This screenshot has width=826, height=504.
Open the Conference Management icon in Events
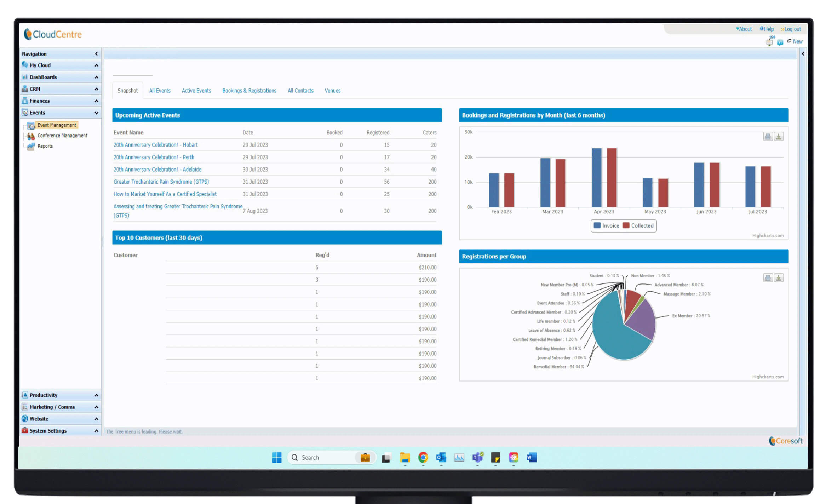pyautogui.click(x=31, y=136)
